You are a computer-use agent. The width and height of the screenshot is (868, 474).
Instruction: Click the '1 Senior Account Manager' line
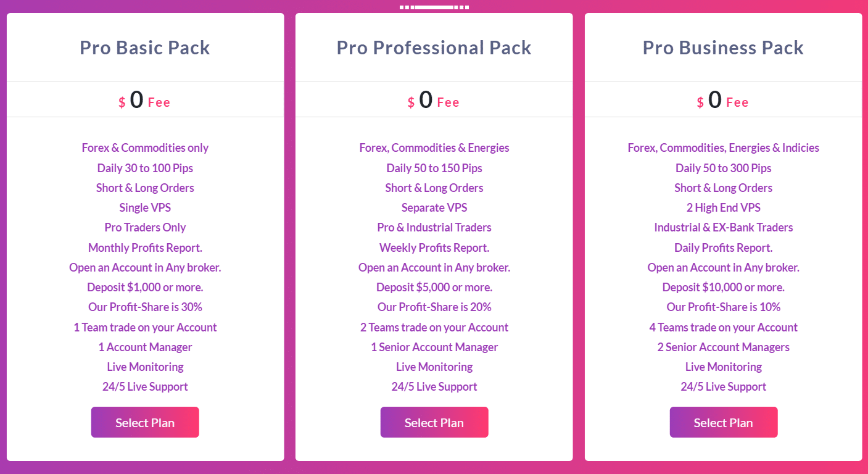tap(434, 347)
